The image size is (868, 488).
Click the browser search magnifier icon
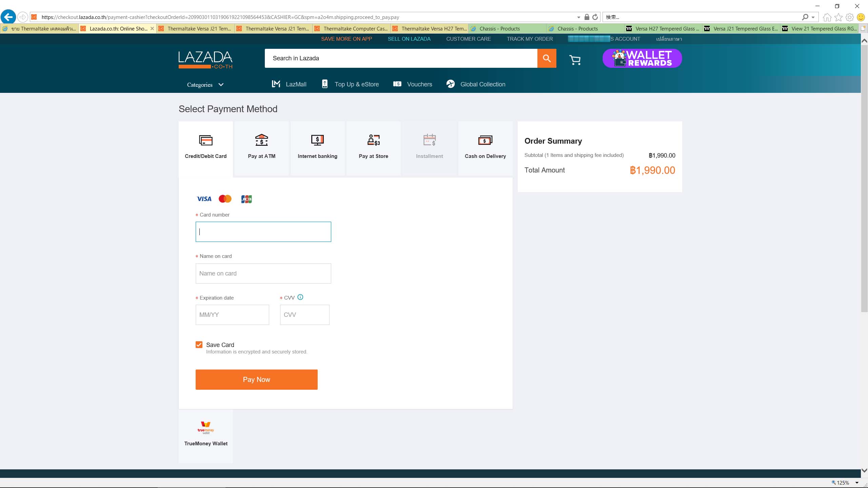(x=805, y=17)
